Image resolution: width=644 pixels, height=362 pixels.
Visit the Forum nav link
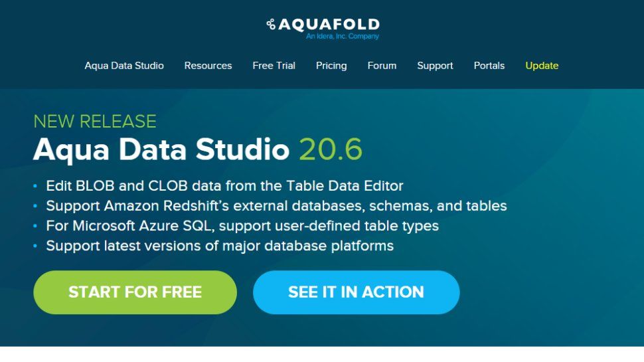pos(382,66)
